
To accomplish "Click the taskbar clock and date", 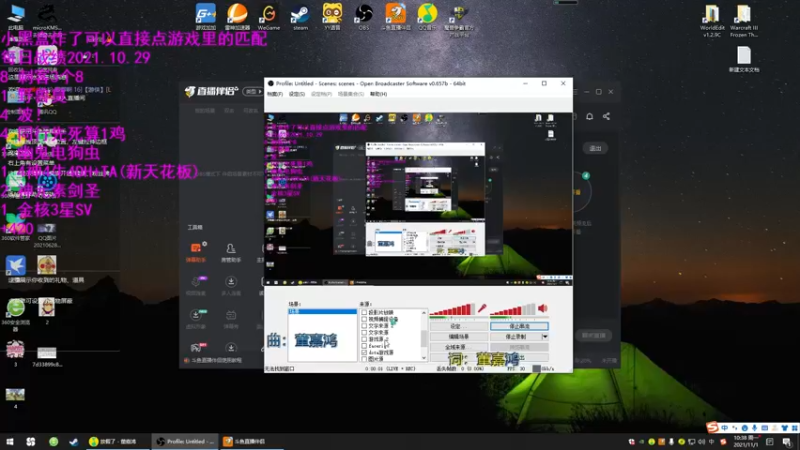I will point(745,442).
